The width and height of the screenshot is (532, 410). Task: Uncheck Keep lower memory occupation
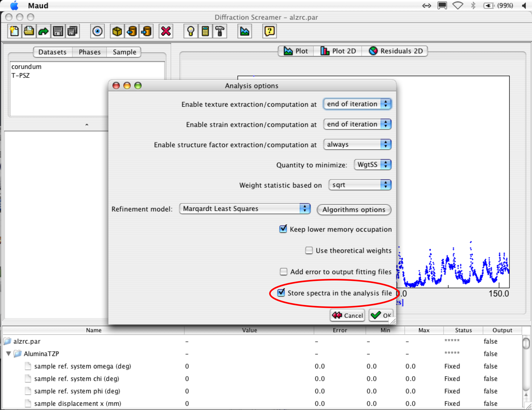click(x=283, y=229)
